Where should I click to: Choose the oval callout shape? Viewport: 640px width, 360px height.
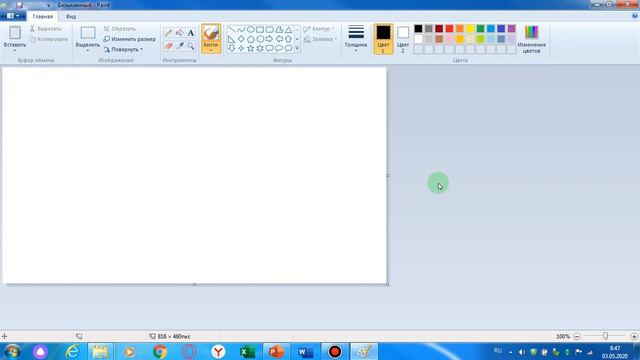click(279, 48)
